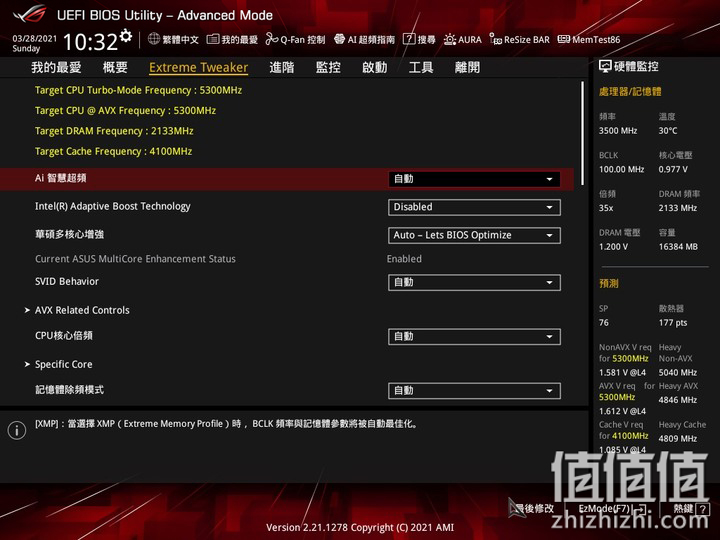The image size is (720, 540).
Task: Click Target CPU @ AVX Frequency text
Action: [x=125, y=111]
